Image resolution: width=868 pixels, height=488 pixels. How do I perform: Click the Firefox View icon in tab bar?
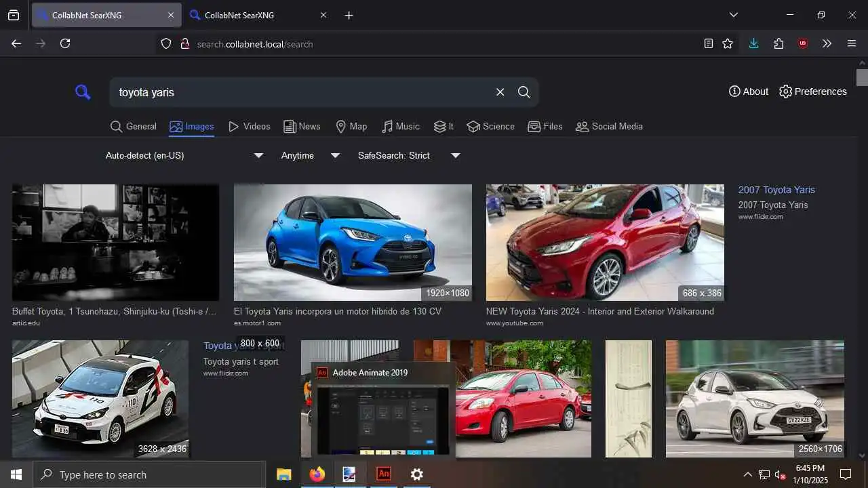[x=14, y=15]
